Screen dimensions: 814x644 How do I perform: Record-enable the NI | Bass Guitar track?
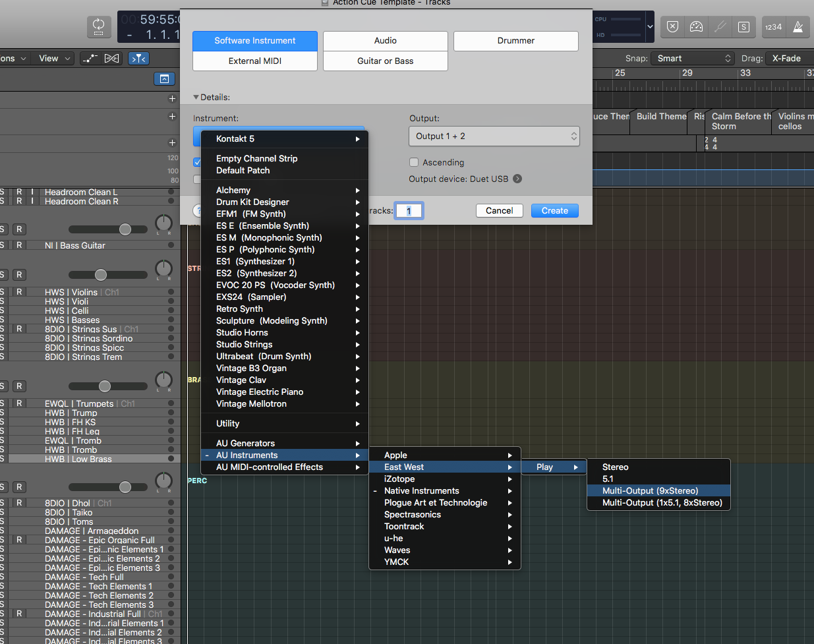[x=19, y=245]
